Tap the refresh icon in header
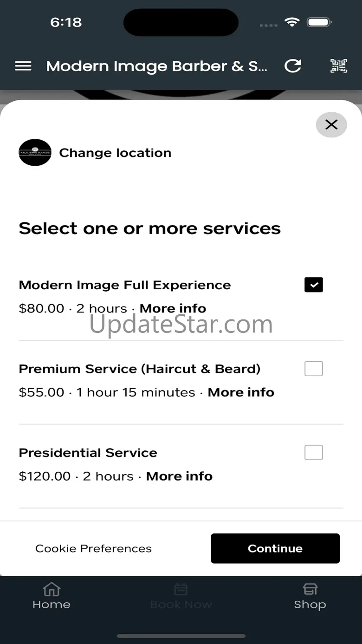The image size is (362, 644). (293, 66)
